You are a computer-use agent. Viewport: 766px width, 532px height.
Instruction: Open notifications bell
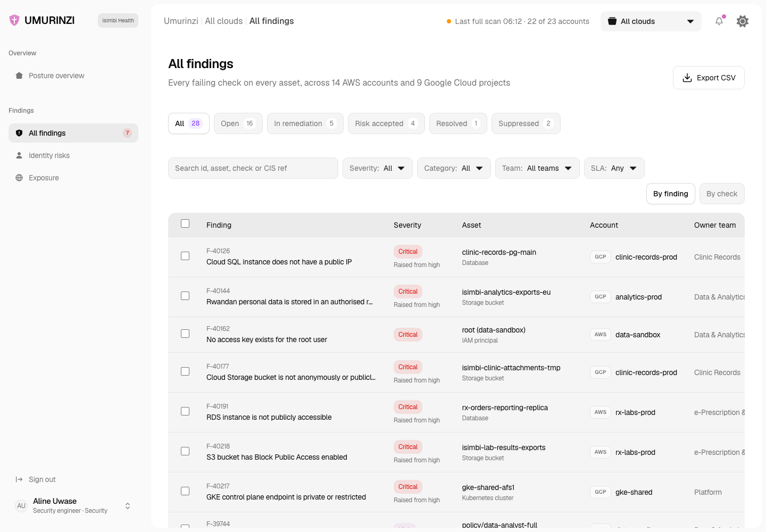click(x=719, y=21)
